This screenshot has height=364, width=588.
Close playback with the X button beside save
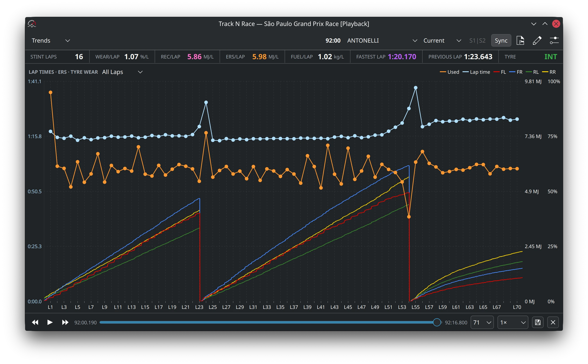[553, 322]
